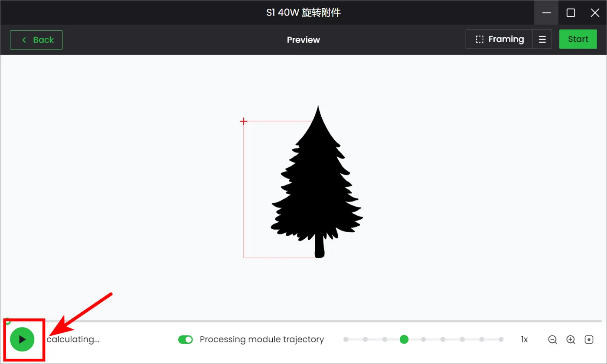Image resolution: width=607 pixels, height=364 pixels.
Task: Maximize the application window
Action: click(x=571, y=13)
